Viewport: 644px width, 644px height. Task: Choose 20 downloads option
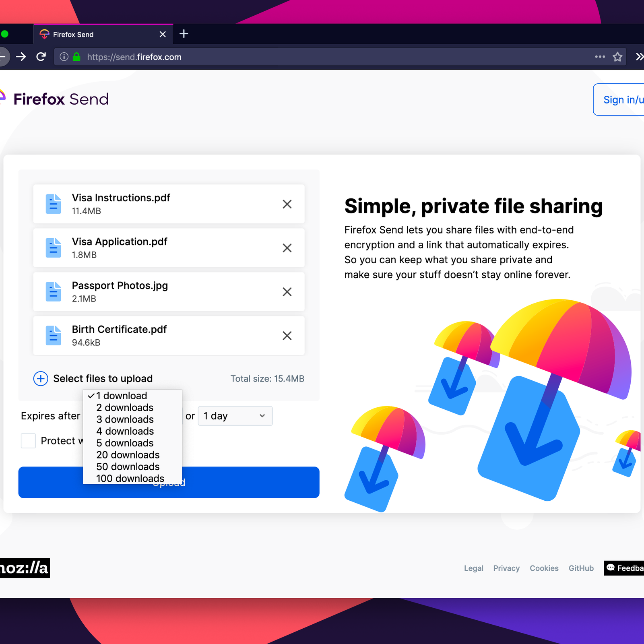(132, 455)
